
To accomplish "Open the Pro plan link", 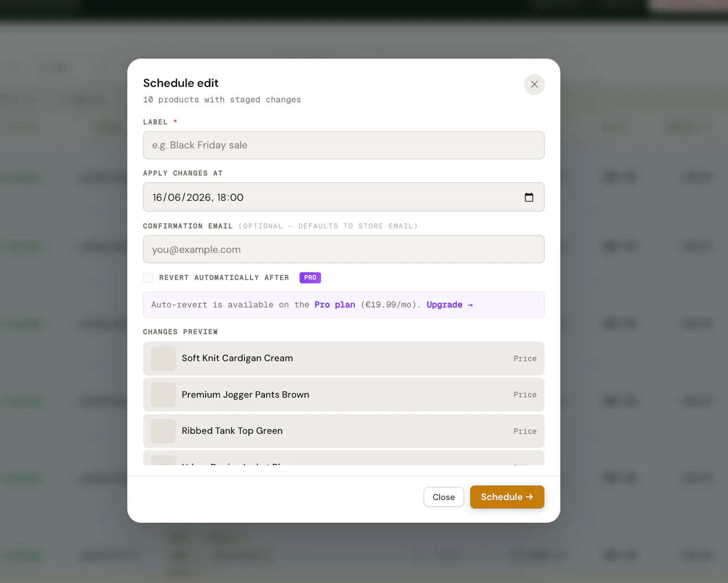I will 334,305.
